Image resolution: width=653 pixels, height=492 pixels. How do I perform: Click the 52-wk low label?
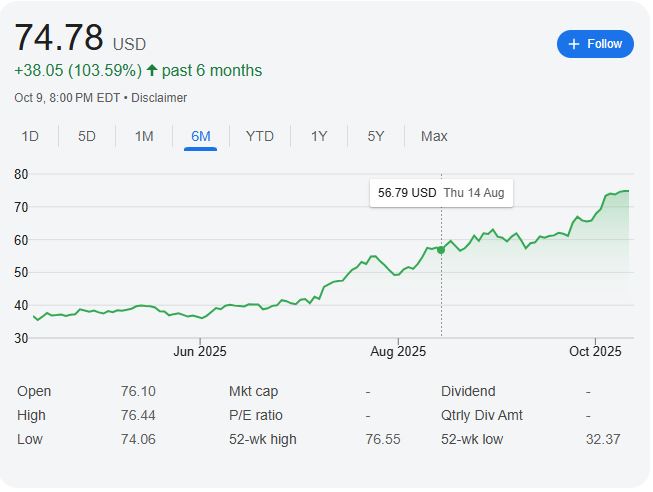[472, 439]
